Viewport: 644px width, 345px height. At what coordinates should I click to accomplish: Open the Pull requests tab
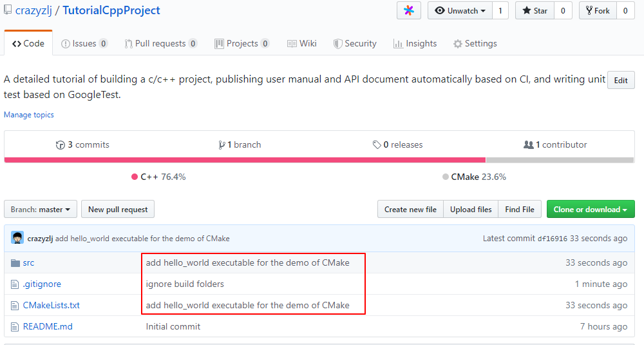pyautogui.click(x=161, y=43)
